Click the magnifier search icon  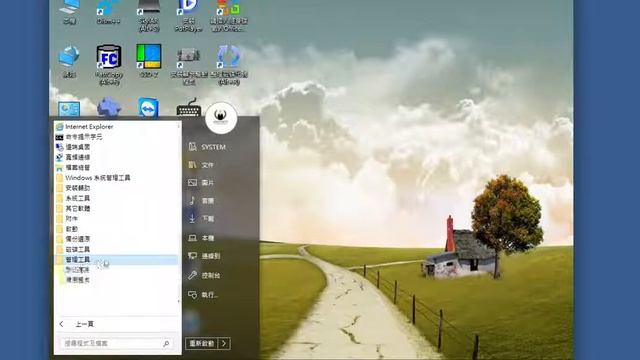pyautogui.click(x=166, y=344)
